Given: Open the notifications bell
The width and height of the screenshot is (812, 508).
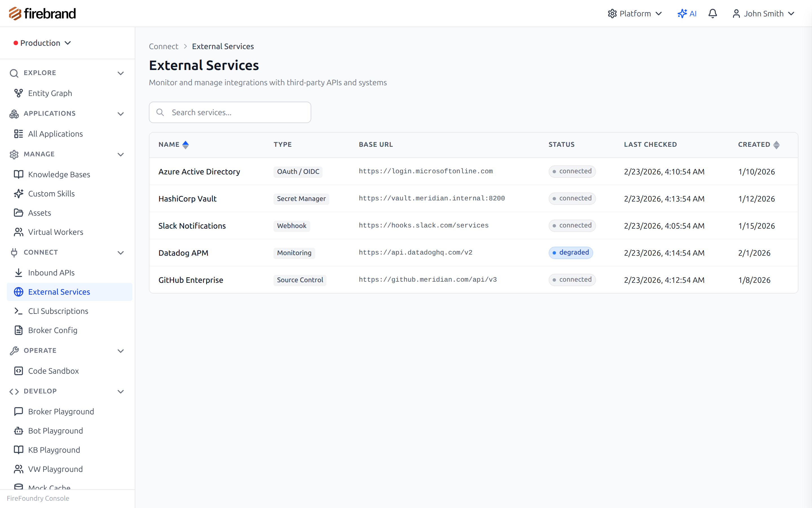Looking at the screenshot, I should coord(713,14).
